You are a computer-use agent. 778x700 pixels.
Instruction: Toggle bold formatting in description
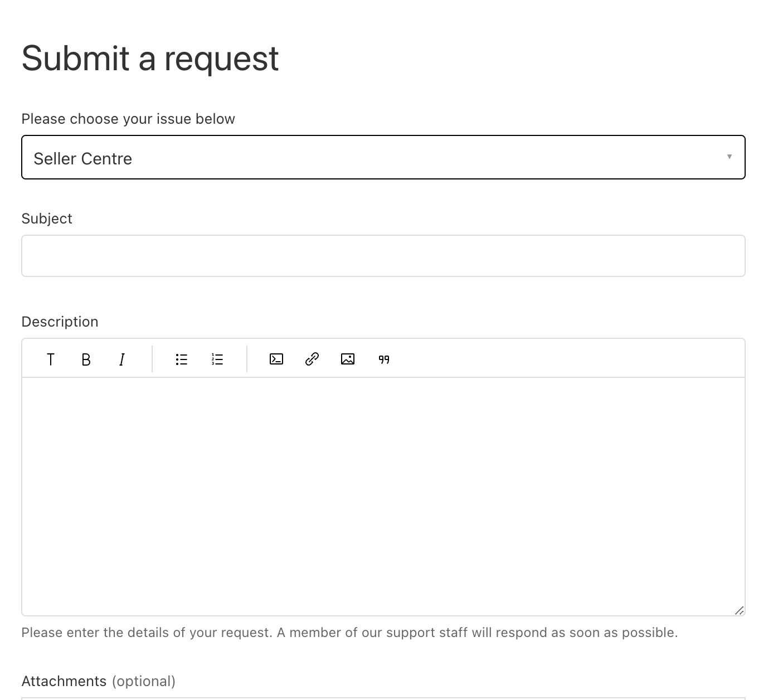[86, 359]
